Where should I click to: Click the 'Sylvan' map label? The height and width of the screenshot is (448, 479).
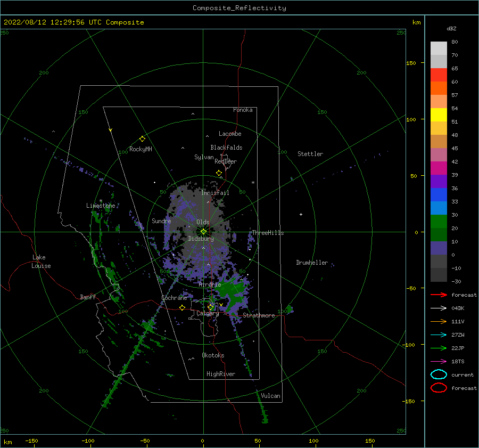204,157
